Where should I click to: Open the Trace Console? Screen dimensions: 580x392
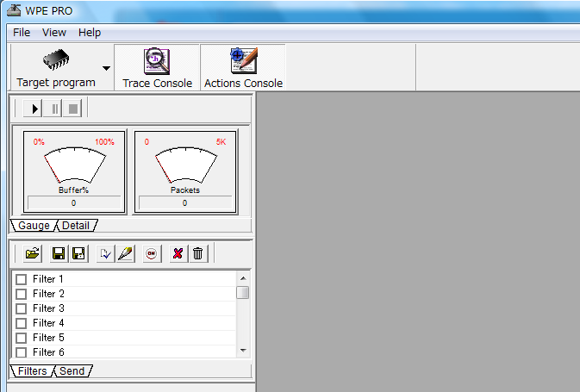pos(157,68)
